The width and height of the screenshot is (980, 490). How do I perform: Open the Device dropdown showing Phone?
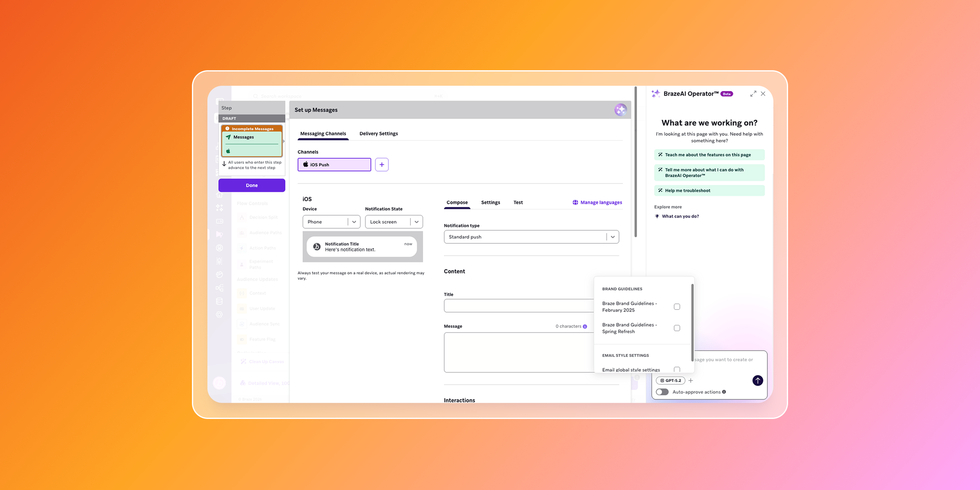pos(331,222)
